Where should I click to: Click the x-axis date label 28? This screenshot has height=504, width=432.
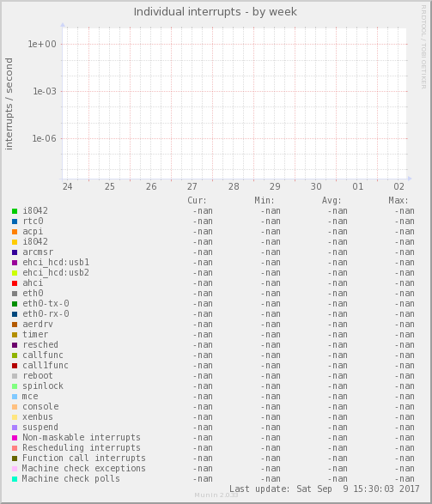coord(234,186)
